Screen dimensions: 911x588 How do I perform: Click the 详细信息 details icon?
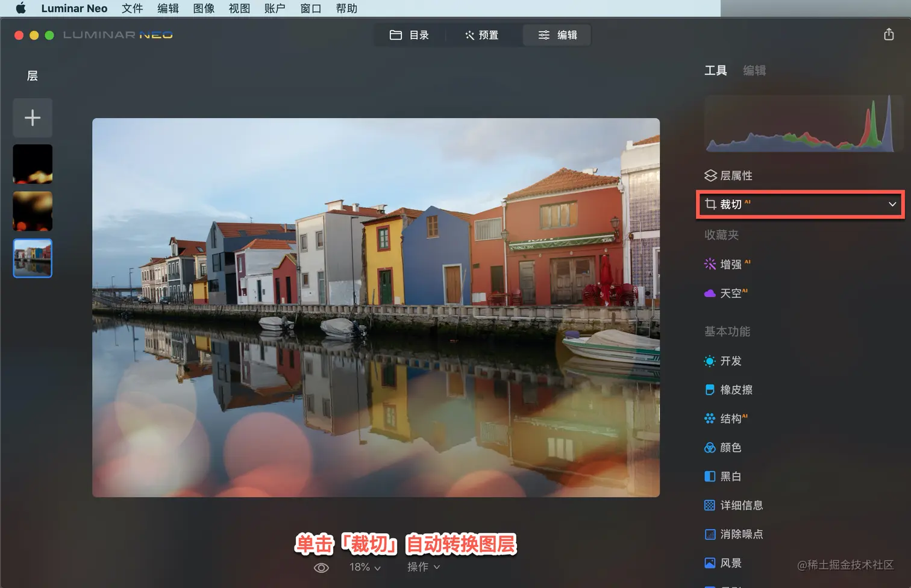tap(710, 505)
